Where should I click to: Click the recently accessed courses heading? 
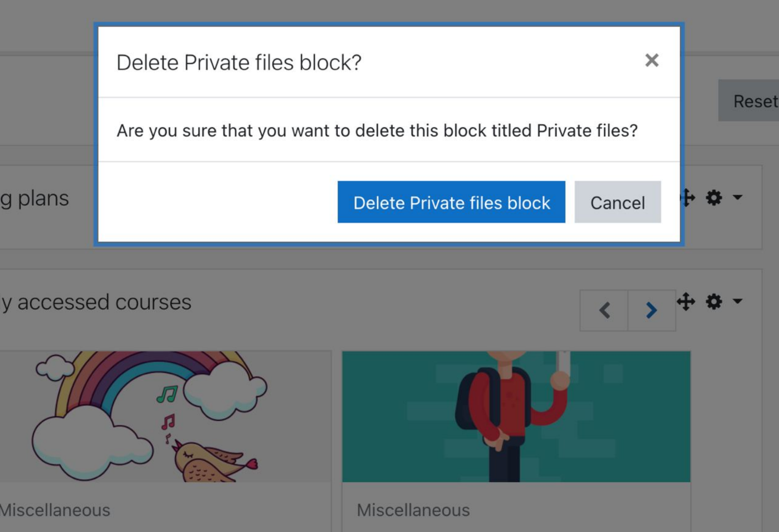point(96,302)
